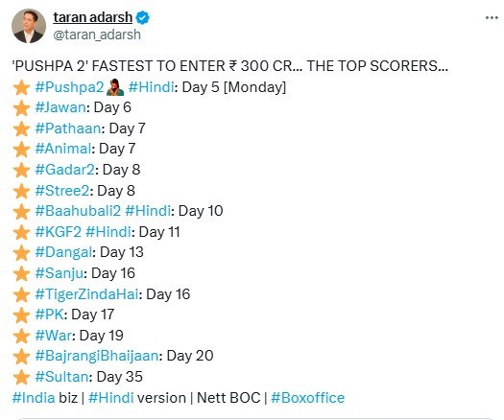Open the three-dot more options menu

492,18
